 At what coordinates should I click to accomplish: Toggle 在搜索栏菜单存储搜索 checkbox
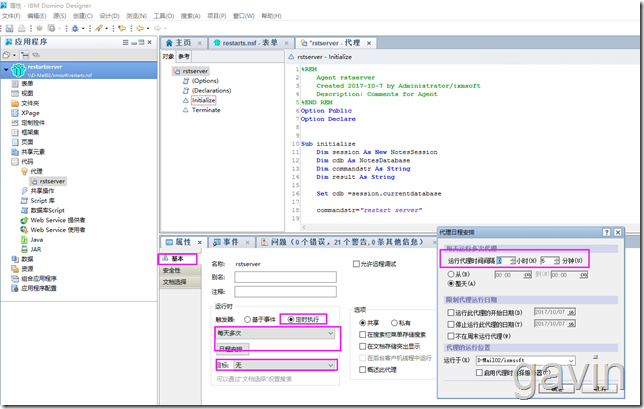tap(363, 335)
